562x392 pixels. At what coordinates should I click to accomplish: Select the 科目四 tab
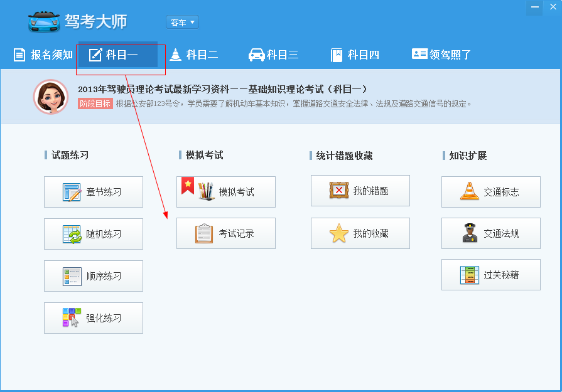click(354, 55)
